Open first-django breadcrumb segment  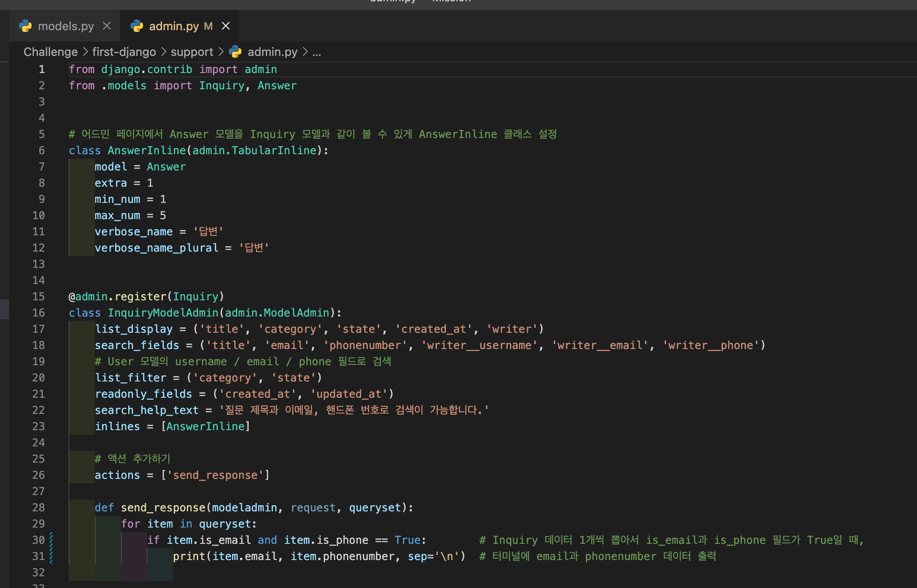point(124,52)
